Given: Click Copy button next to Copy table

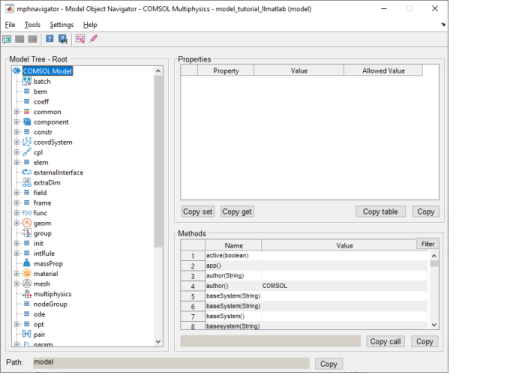Looking at the screenshot, I should click(426, 212).
